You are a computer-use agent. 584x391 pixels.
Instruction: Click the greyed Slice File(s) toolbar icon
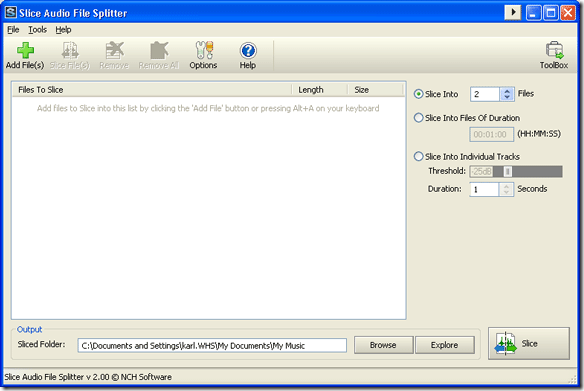point(70,50)
